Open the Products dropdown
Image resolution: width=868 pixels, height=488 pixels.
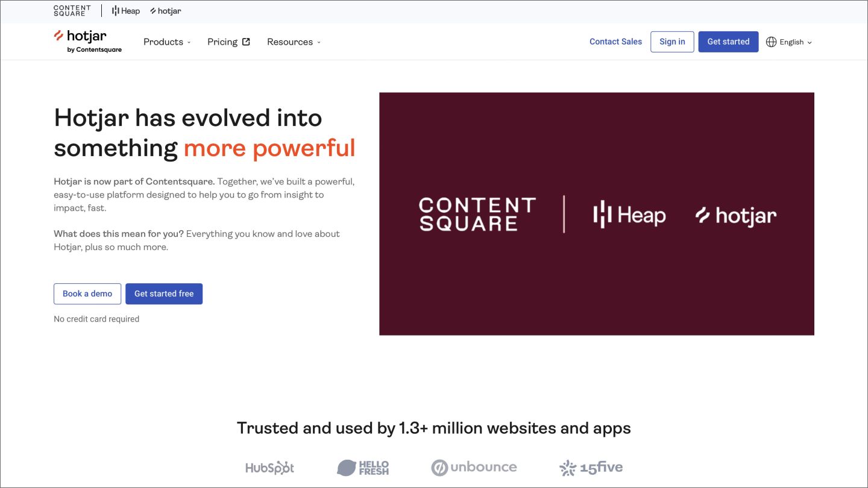[x=167, y=42]
